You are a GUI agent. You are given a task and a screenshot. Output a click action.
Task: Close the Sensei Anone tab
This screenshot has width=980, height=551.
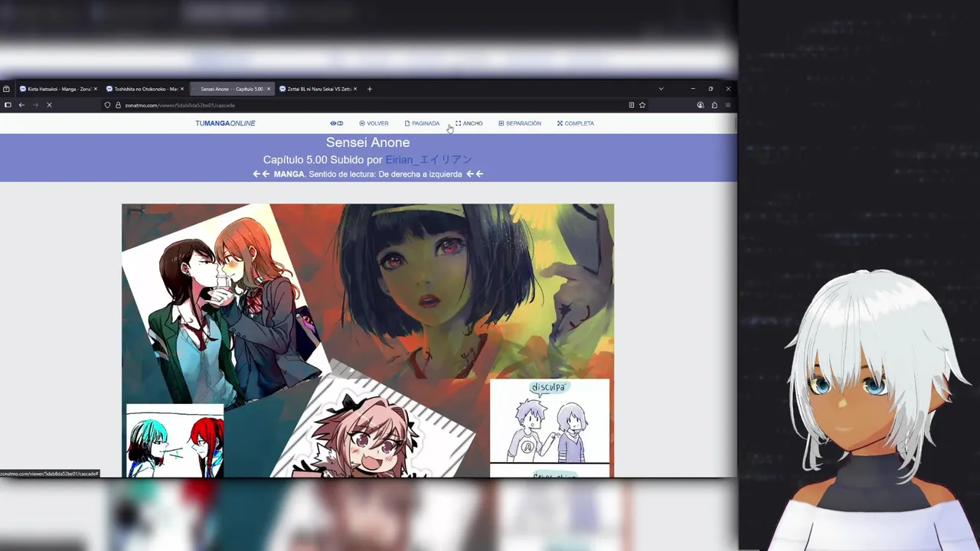269,89
